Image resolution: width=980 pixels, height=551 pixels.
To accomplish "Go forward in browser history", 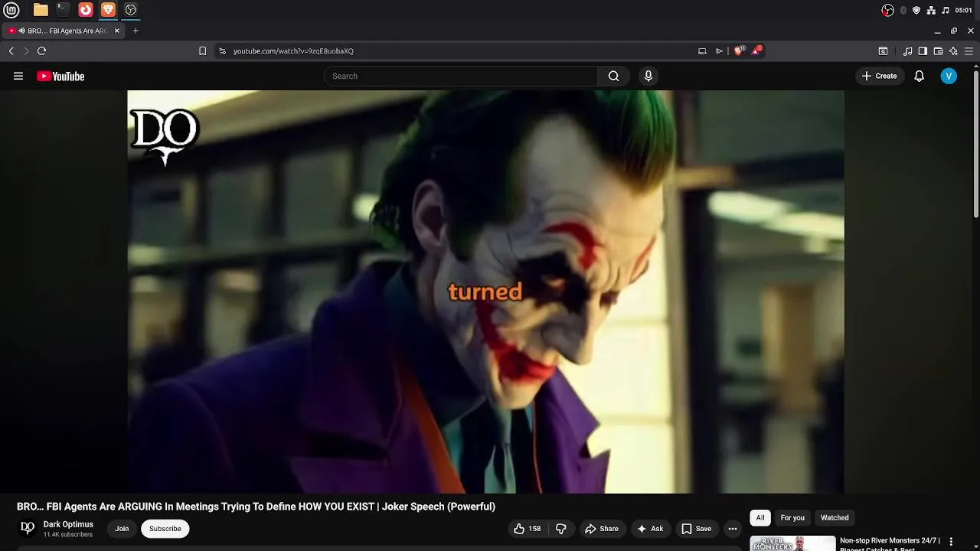I will pos(26,51).
